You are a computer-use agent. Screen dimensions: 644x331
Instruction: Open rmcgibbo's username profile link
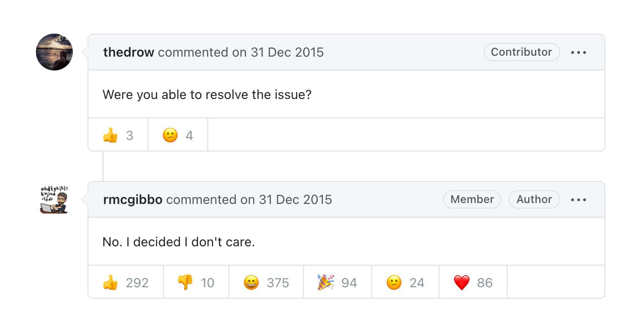(x=133, y=200)
